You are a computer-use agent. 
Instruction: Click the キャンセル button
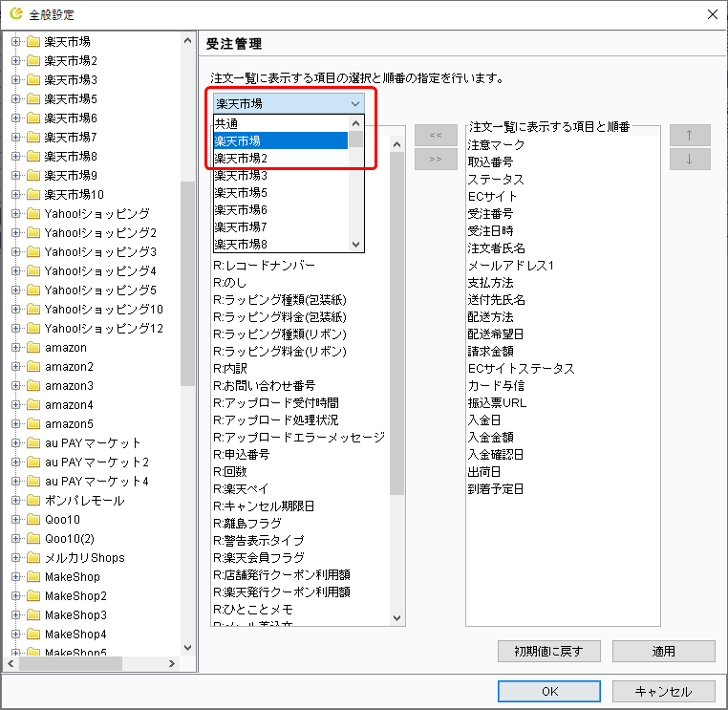point(663,692)
